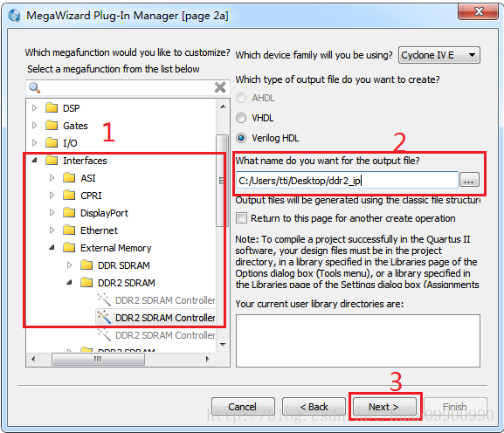The height and width of the screenshot is (433, 504).
Task: Select the DDR SDRAM tree label
Action: click(124, 265)
